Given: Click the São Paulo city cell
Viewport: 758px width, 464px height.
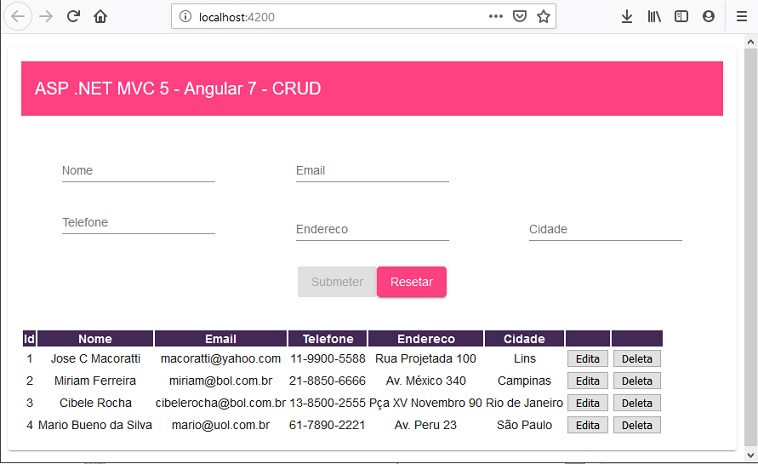Looking at the screenshot, I should point(525,425).
